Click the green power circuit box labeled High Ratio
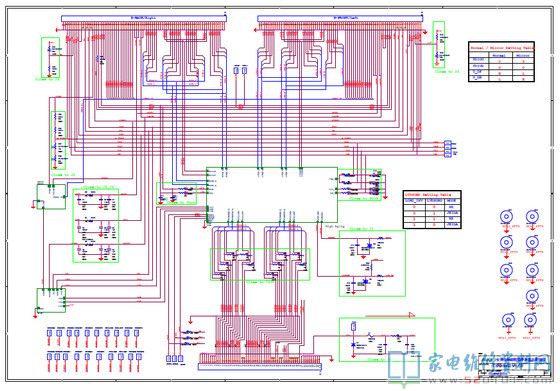Screen dimensions: 560x391 click(372, 263)
